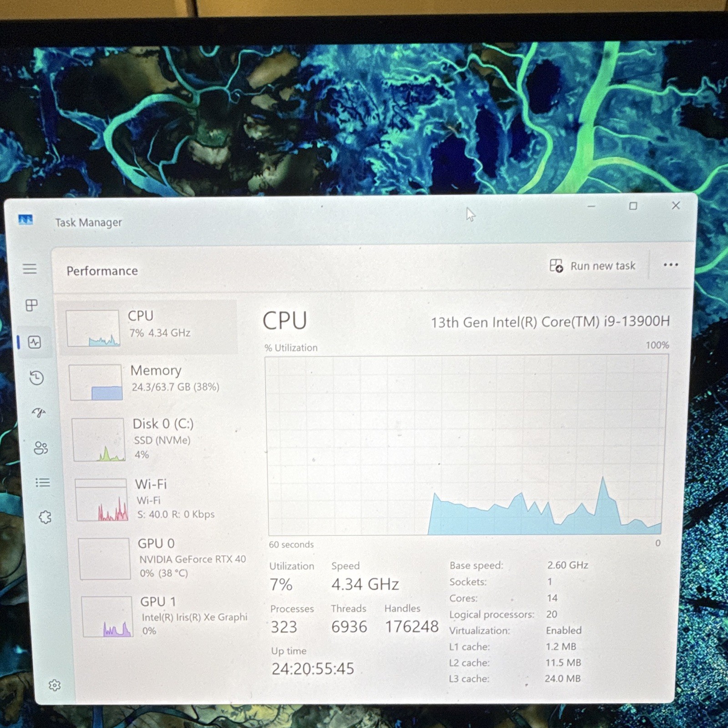Open the hamburger navigation menu

[x=30, y=268]
